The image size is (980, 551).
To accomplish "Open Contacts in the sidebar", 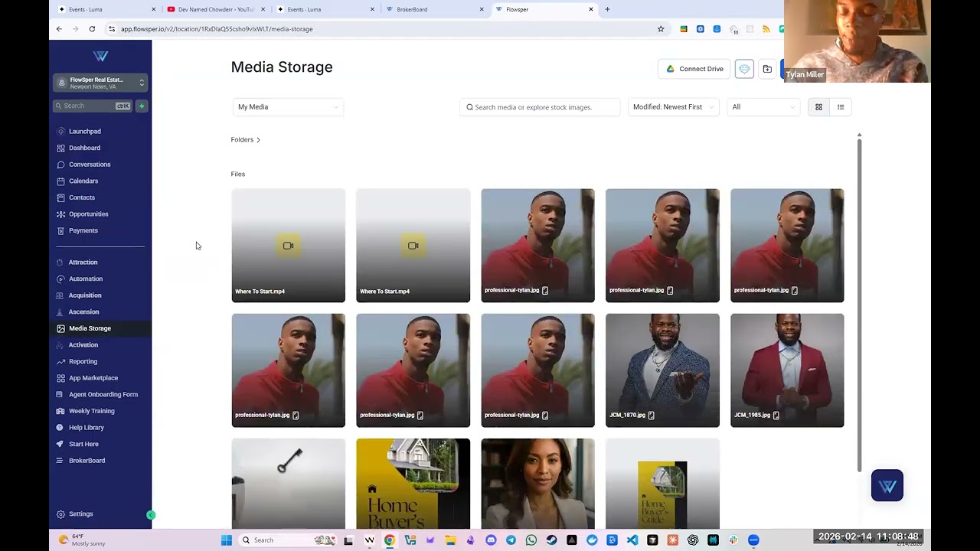I will (82, 197).
